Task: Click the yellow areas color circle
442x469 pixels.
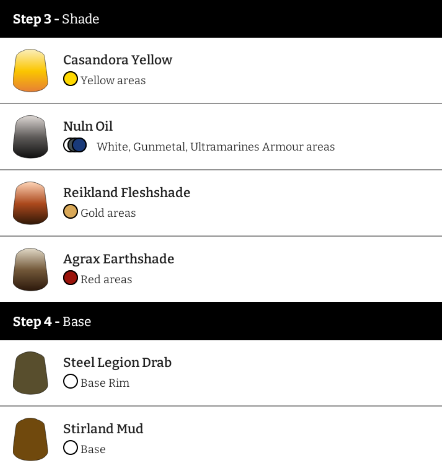Action: point(70,79)
